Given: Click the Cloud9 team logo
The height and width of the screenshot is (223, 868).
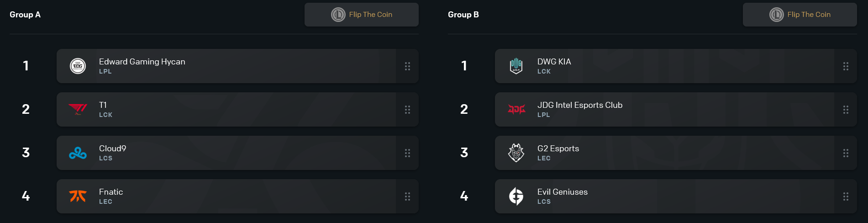Looking at the screenshot, I should [78, 153].
